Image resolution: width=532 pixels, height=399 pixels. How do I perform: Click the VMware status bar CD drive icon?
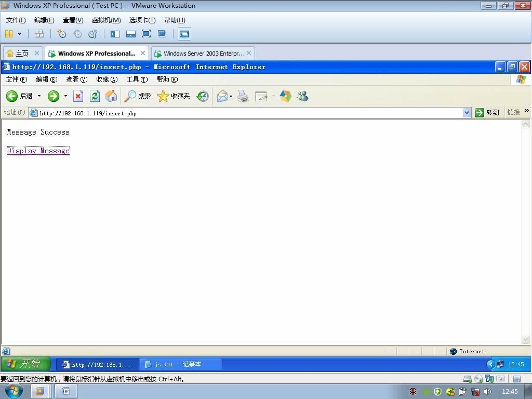pos(478,379)
